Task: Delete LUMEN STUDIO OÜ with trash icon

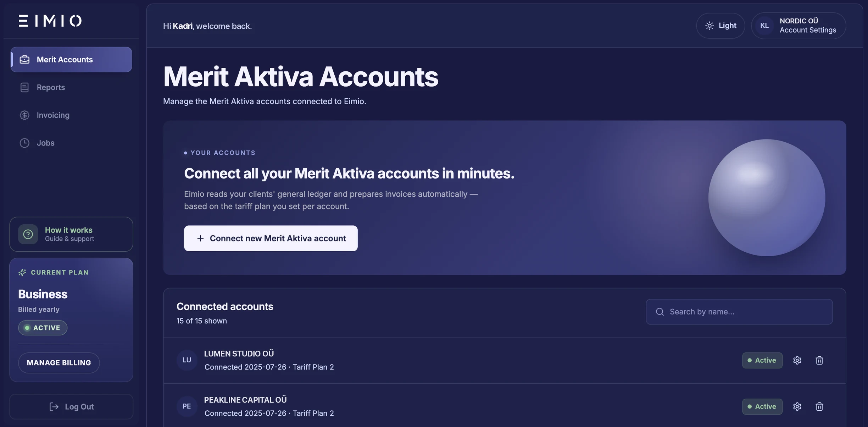Action: [x=819, y=360]
